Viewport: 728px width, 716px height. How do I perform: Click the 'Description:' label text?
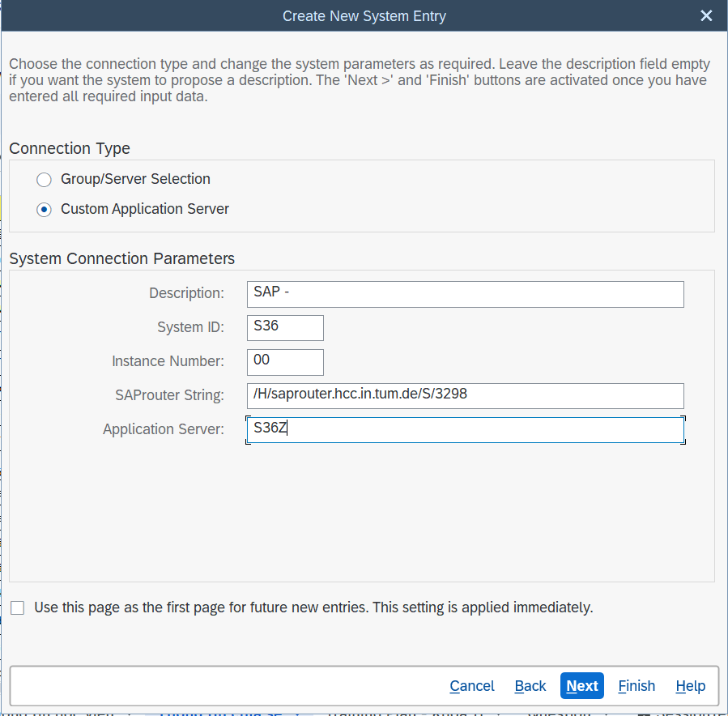186,293
